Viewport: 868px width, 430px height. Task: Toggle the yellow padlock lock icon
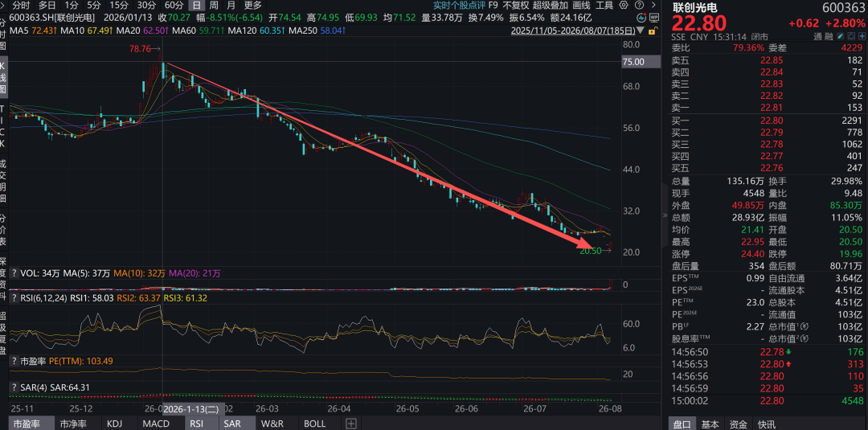tap(653, 31)
